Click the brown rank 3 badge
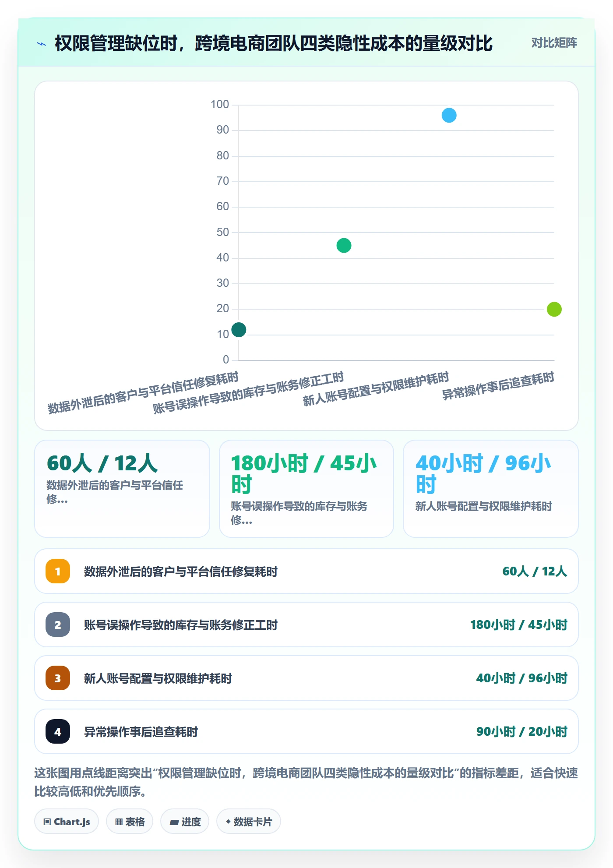This screenshot has width=613, height=868. [58, 678]
